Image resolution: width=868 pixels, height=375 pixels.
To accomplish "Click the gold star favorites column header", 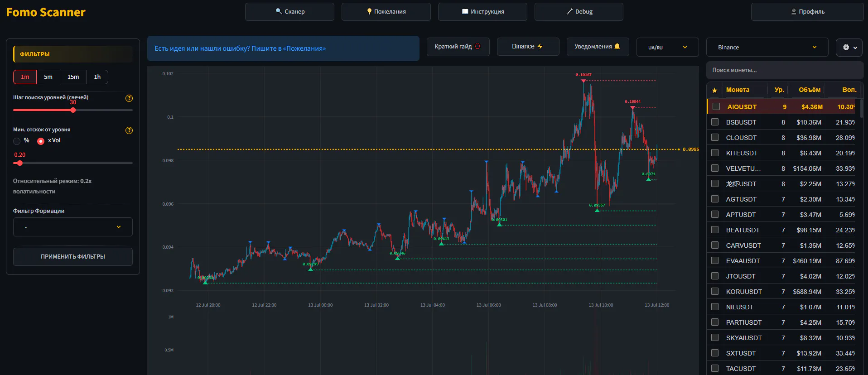I will pyautogui.click(x=714, y=90).
